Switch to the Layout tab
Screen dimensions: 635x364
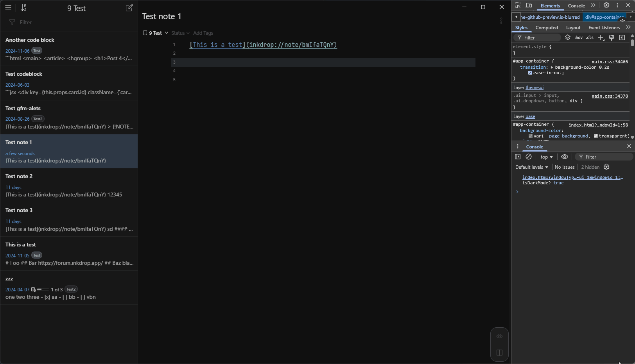point(573,28)
